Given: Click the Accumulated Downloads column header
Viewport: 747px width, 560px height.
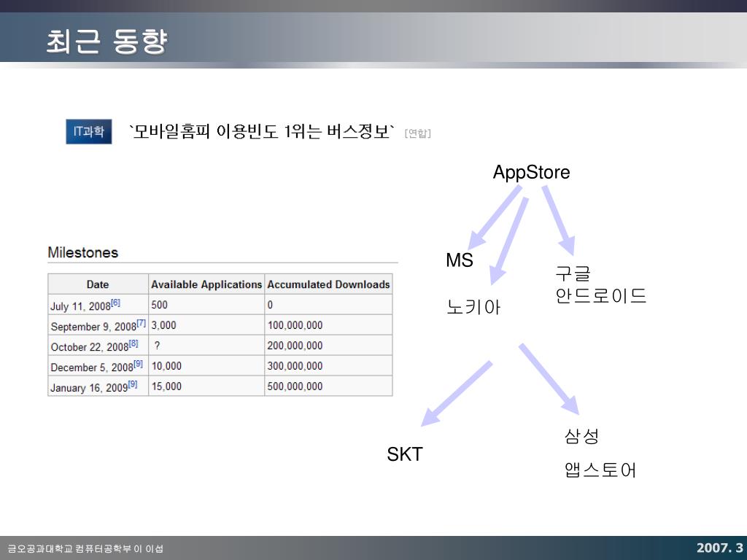Looking at the screenshot, I should pyautogui.click(x=328, y=284).
